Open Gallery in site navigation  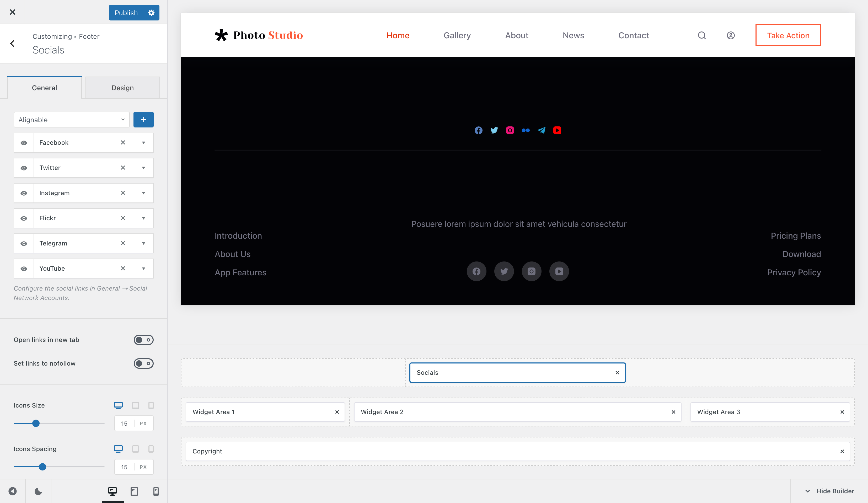click(457, 35)
